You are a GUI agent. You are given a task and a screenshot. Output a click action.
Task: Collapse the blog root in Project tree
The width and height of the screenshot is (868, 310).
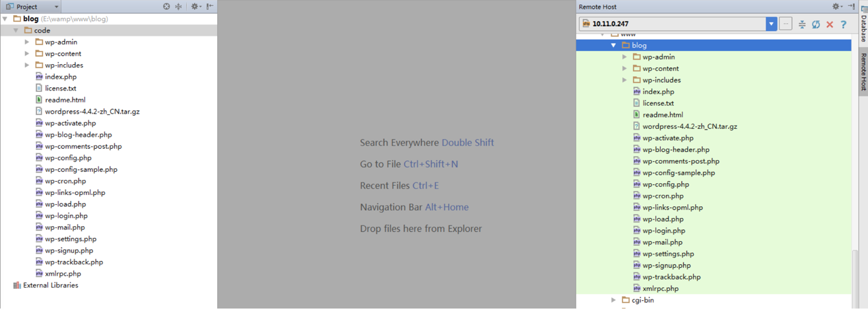point(5,19)
